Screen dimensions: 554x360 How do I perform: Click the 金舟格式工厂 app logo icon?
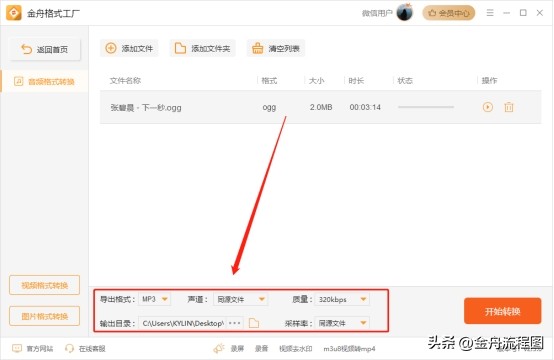(x=13, y=13)
